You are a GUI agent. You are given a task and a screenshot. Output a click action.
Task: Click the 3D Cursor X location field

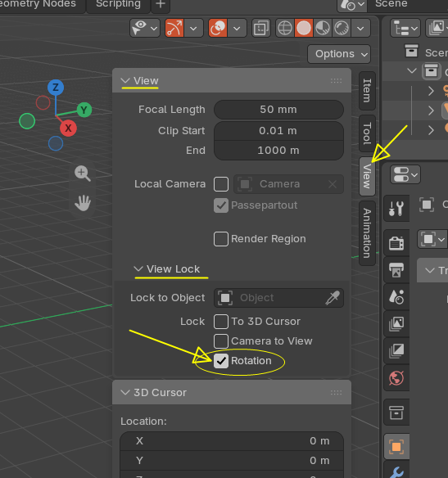[232, 441]
